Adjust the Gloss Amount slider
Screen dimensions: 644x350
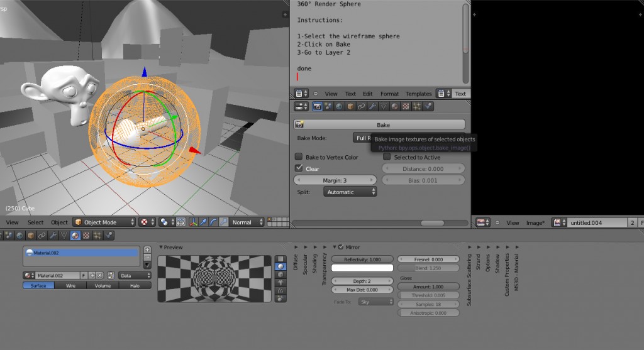(428, 287)
